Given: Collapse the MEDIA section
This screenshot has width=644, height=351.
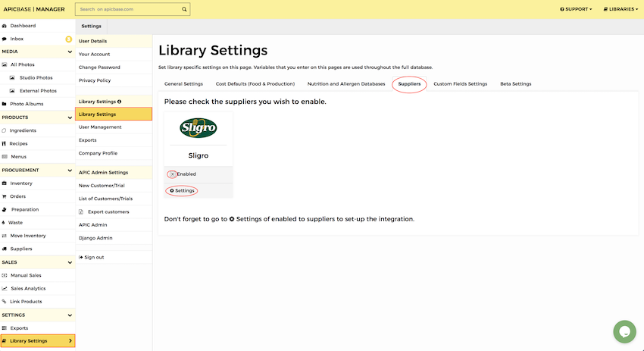Looking at the screenshot, I should pyautogui.click(x=70, y=52).
